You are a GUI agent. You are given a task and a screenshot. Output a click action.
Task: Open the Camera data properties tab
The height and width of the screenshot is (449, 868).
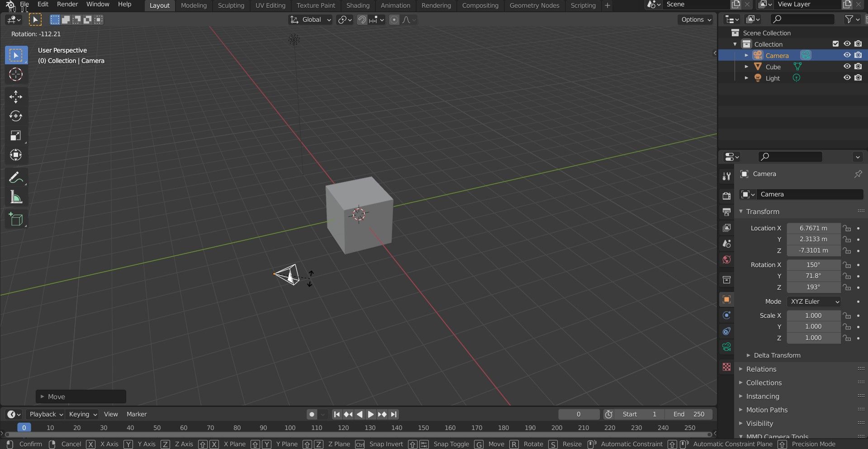point(726,347)
